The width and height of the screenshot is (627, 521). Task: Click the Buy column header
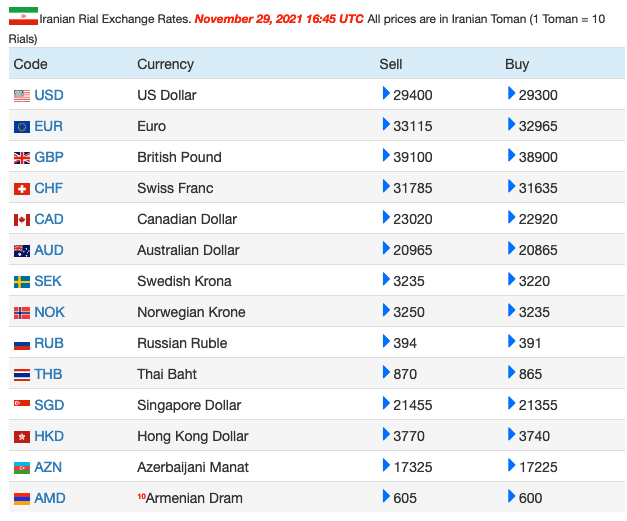tap(517, 64)
